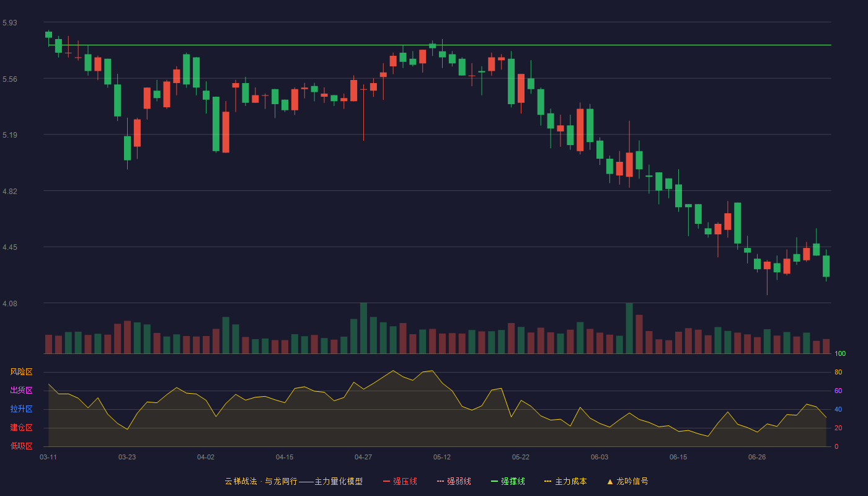Click the 4.08 price axis label
868x496 pixels.
click(x=10, y=304)
